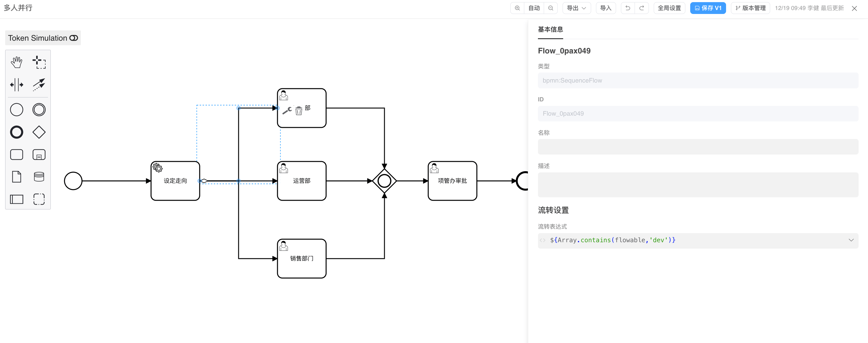Click the 保存 V1 save button
Screen dimensions: 868x343
[708, 8]
